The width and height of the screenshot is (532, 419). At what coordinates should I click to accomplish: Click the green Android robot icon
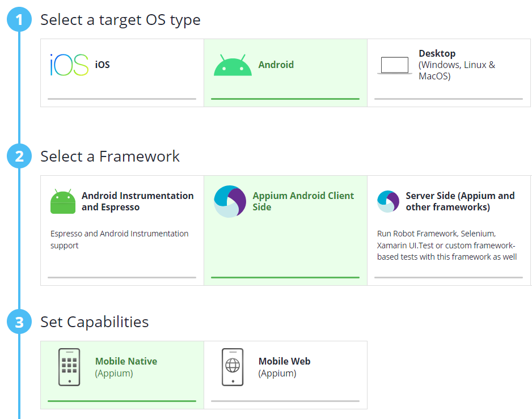point(233,65)
